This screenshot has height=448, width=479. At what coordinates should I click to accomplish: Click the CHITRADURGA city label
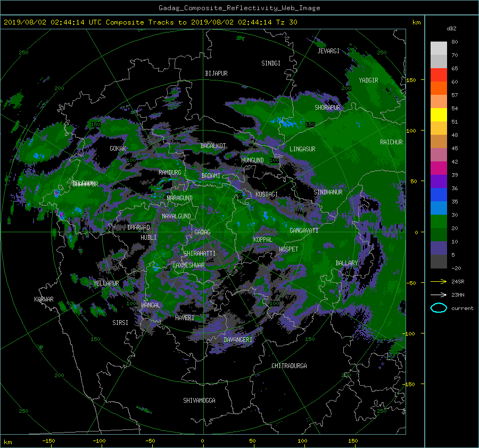289,366
